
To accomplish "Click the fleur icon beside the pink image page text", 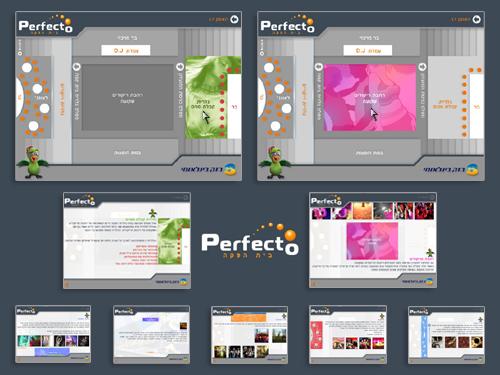I will (x=430, y=252).
